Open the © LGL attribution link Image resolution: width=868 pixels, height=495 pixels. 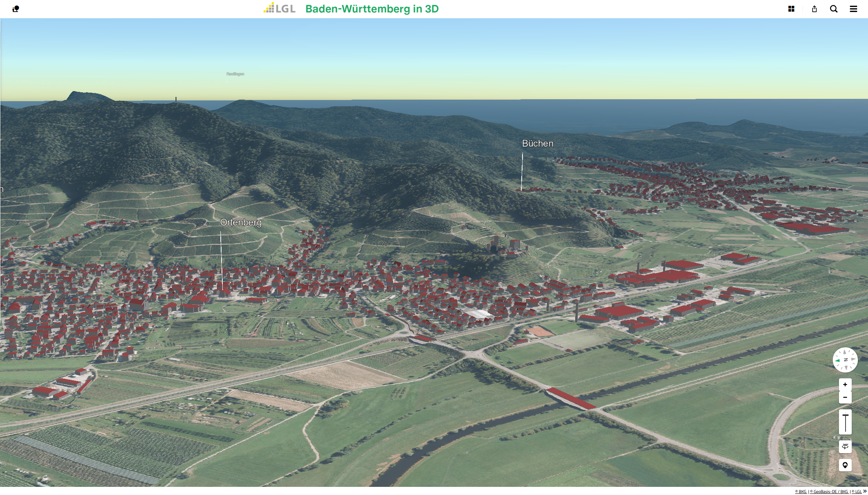(x=856, y=492)
